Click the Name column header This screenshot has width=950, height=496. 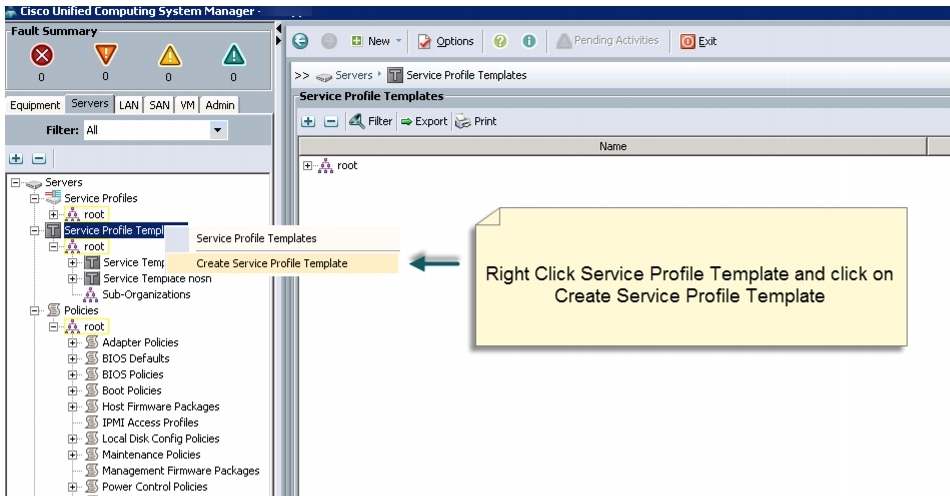tap(613, 146)
